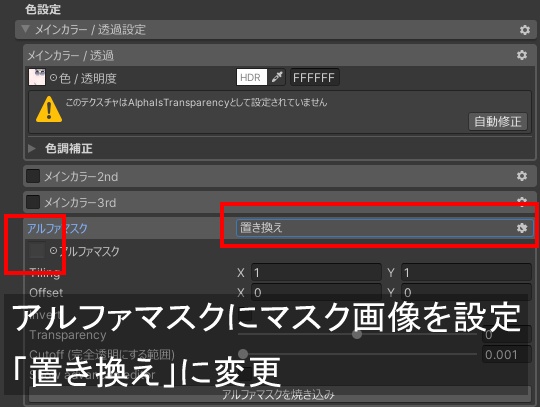Click the Tiling X input field

tap(316, 273)
